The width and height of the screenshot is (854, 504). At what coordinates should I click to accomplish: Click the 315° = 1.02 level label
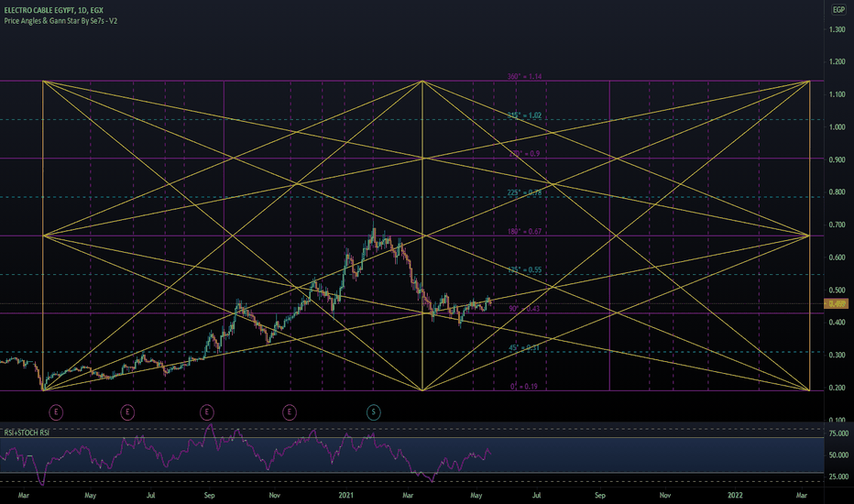tap(524, 115)
